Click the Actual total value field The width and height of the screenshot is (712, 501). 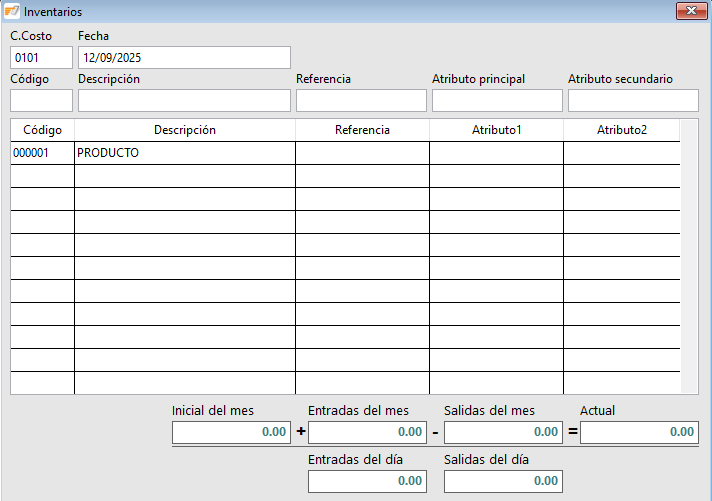tap(639, 432)
